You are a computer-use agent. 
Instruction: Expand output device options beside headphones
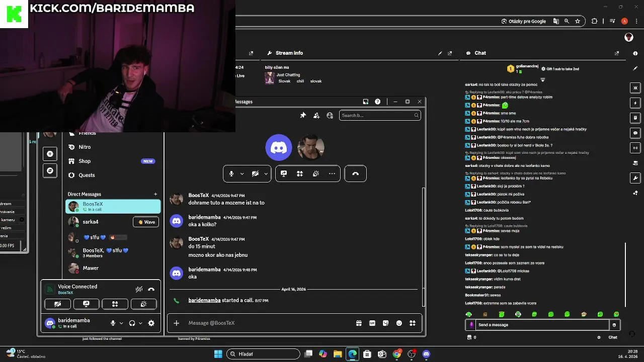click(x=140, y=323)
